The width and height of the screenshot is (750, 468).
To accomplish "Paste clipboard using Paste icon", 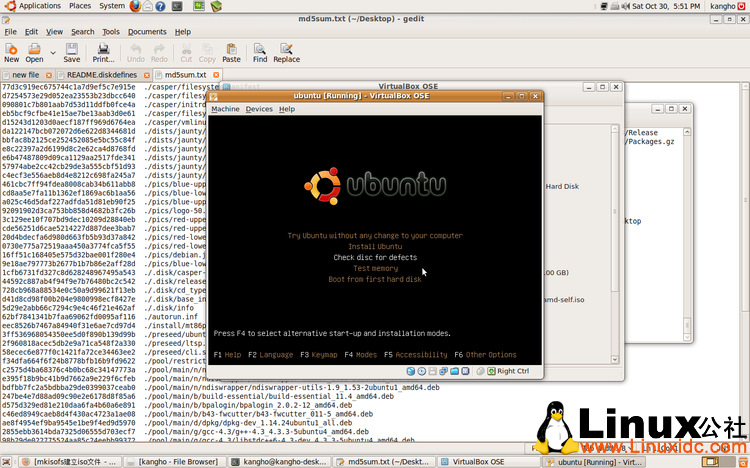I will pyautogui.click(x=232, y=53).
